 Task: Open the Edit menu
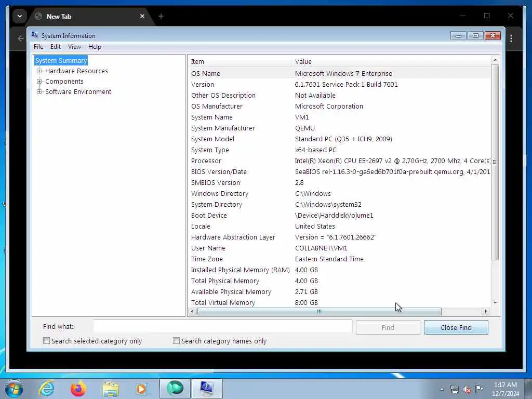tap(55, 47)
